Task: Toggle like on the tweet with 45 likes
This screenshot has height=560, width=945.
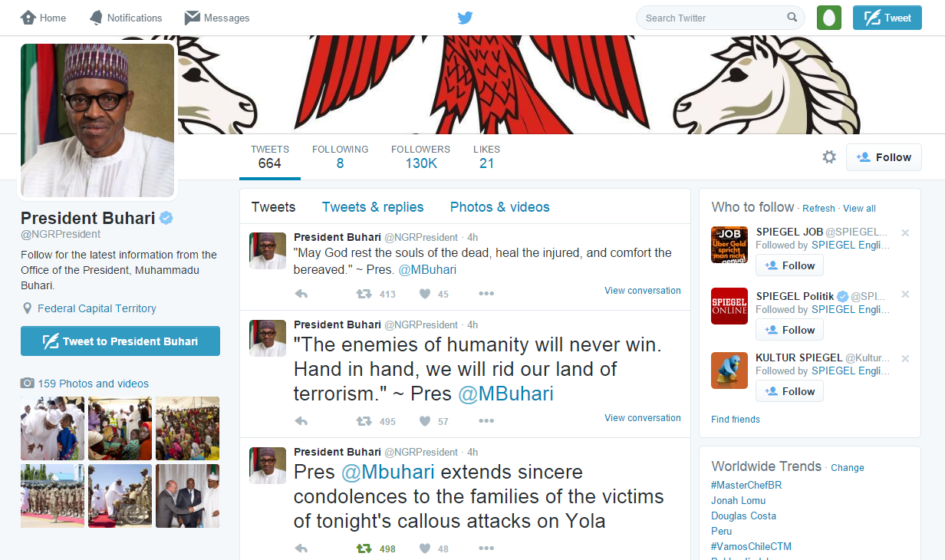Action: click(425, 294)
